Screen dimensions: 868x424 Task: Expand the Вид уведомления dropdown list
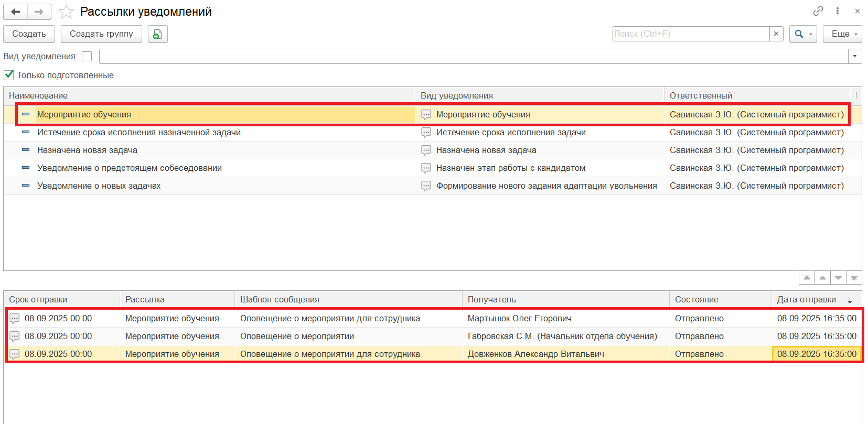coord(855,56)
